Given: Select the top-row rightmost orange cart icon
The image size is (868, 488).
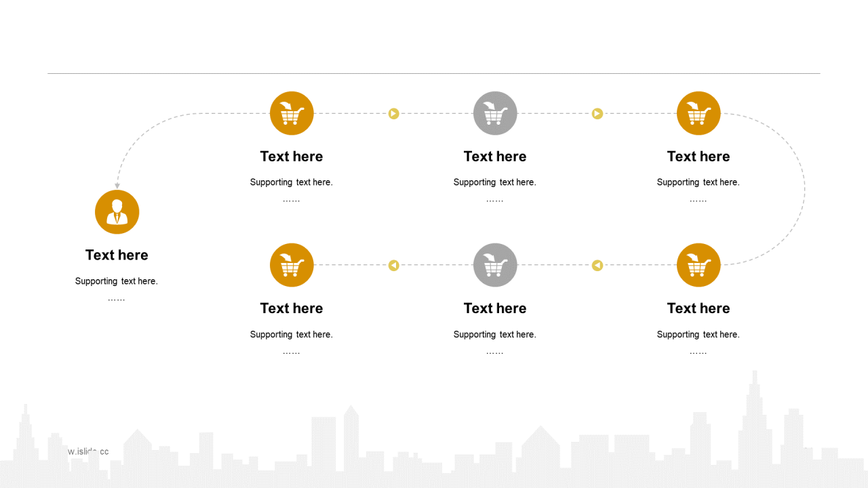Looking at the screenshot, I should tap(698, 113).
